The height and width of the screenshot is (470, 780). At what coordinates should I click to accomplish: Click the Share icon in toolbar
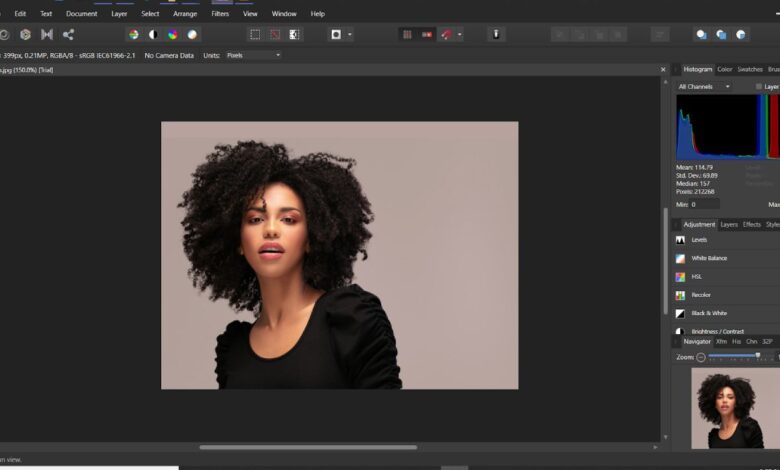68,34
